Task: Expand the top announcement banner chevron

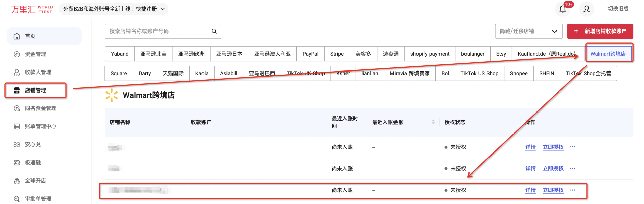Action: tap(163, 9)
